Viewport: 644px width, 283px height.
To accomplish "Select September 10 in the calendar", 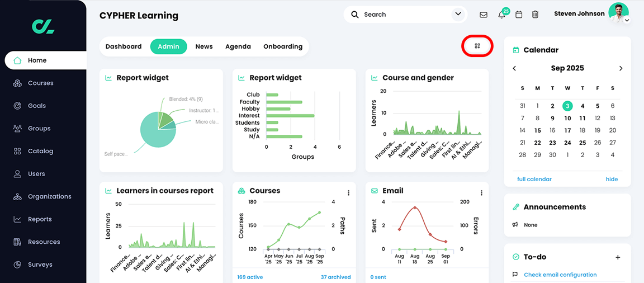I will (567, 119).
